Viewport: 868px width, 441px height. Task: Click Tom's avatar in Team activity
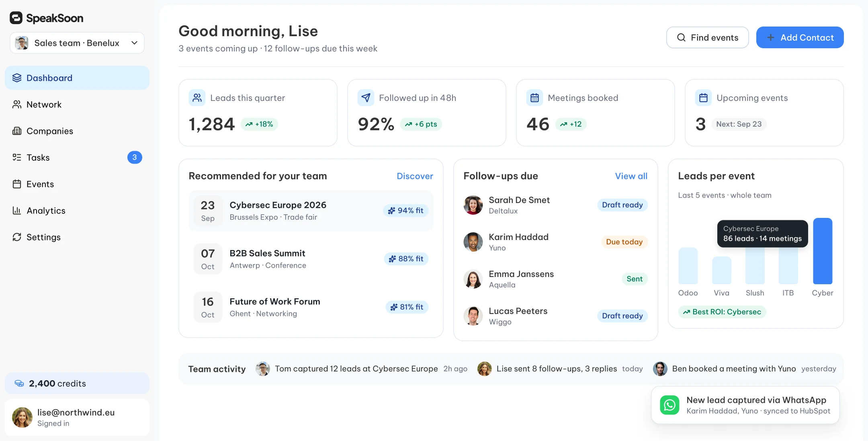[x=263, y=369]
